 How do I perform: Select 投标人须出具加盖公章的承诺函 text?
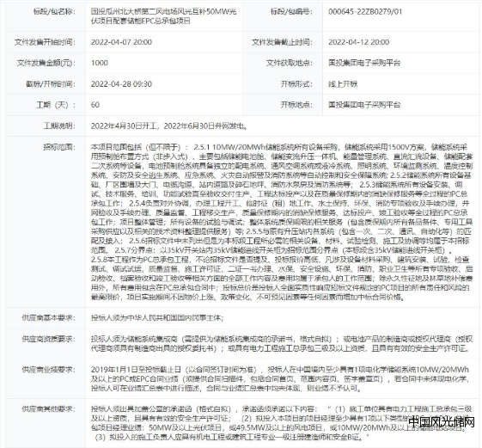[142, 409]
